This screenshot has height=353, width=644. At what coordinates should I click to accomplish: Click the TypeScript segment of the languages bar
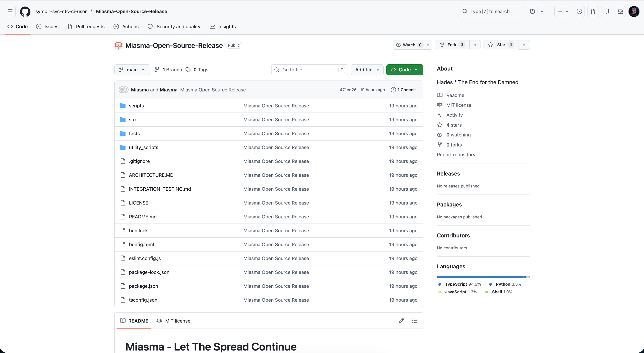click(480, 277)
